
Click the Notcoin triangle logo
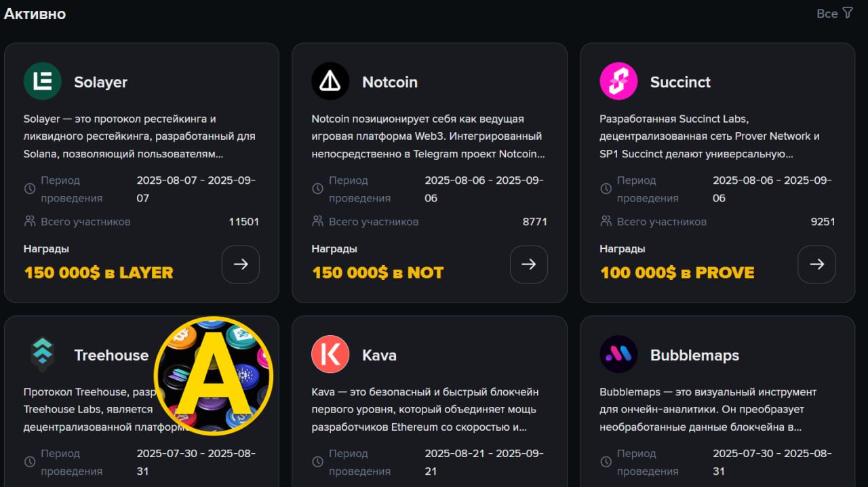pyautogui.click(x=330, y=81)
